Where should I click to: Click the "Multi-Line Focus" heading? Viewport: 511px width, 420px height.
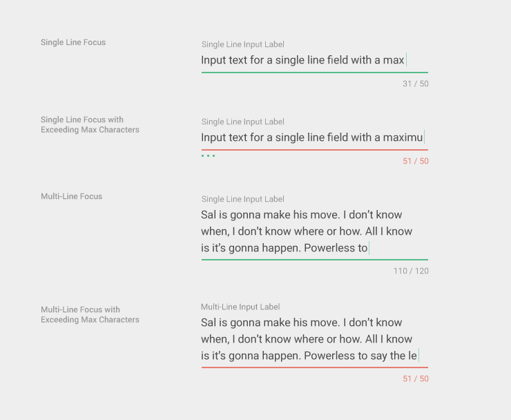[x=71, y=196]
